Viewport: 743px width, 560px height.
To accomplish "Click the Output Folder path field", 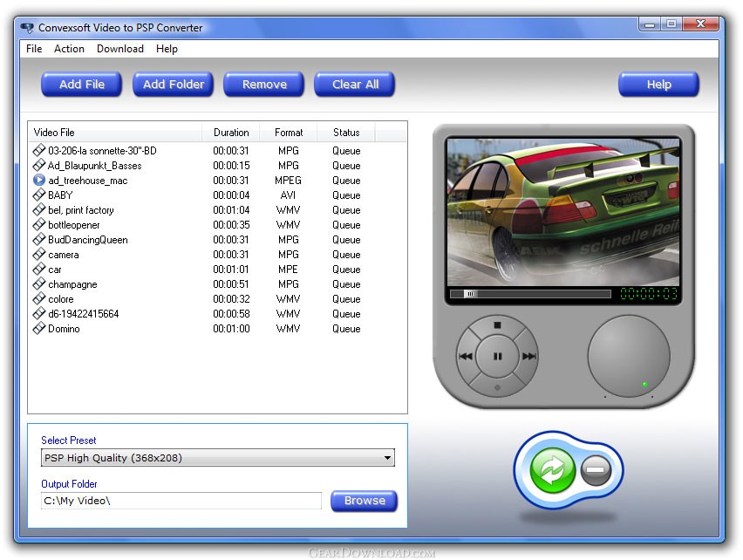I will 181,501.
